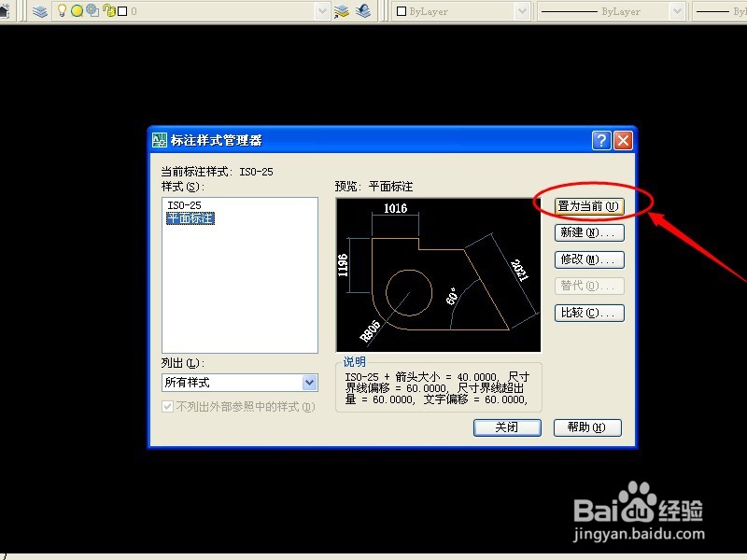The height and width of the screenshot is (560, 747).
Task: Click 比较 (Compare) button
Action: pos(589,313)
